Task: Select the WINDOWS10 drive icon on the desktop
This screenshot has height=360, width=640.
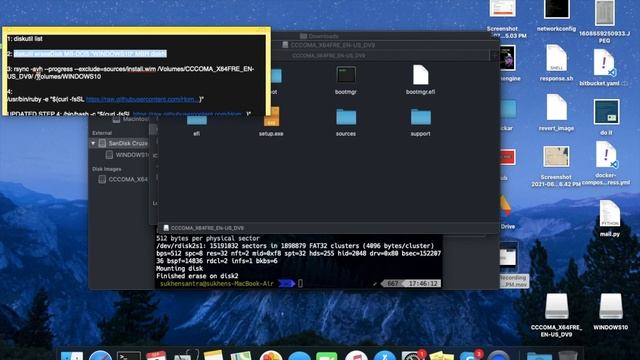Action: point(610,312)
